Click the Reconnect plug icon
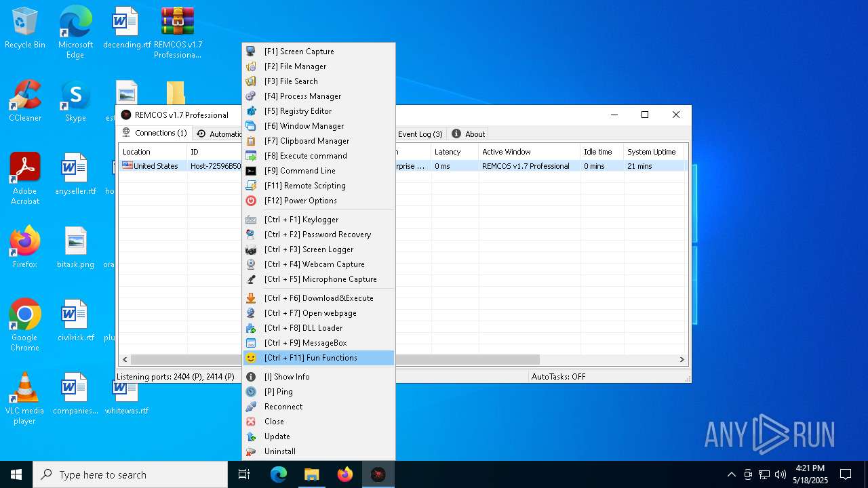This screenshot has width=868, height=488. tap(251, 407)
